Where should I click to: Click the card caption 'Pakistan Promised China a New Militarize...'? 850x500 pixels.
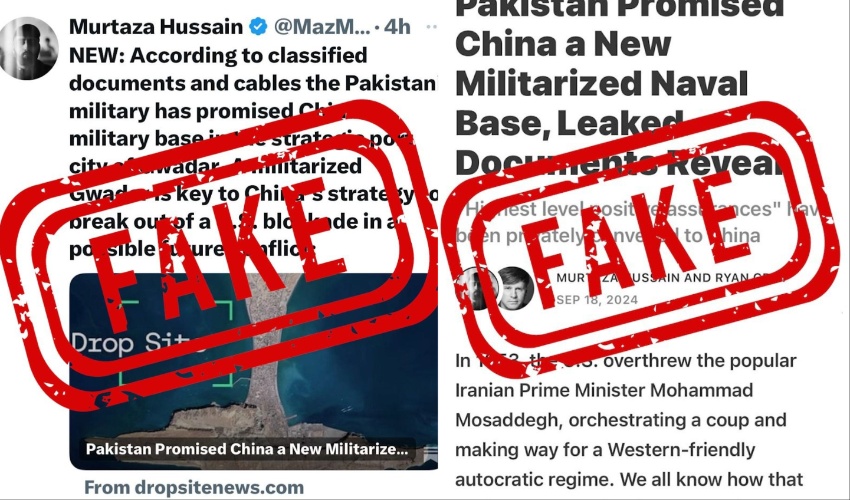click(247, 449)
